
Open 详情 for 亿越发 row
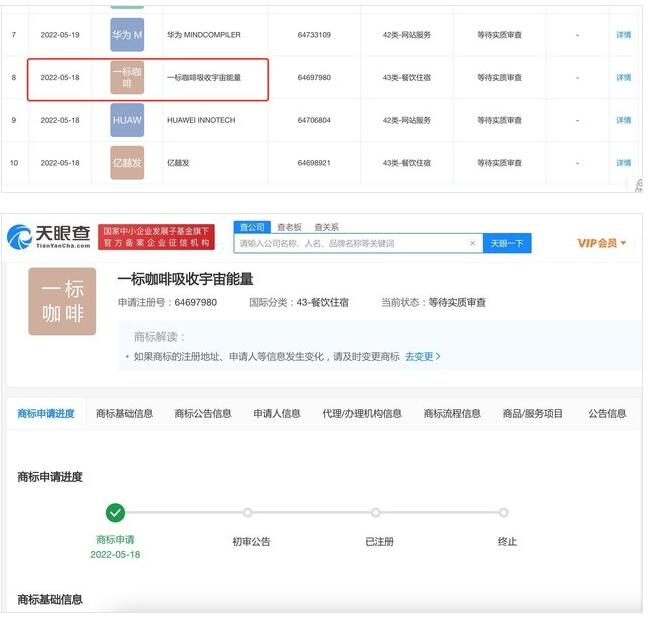coord(624,162)
